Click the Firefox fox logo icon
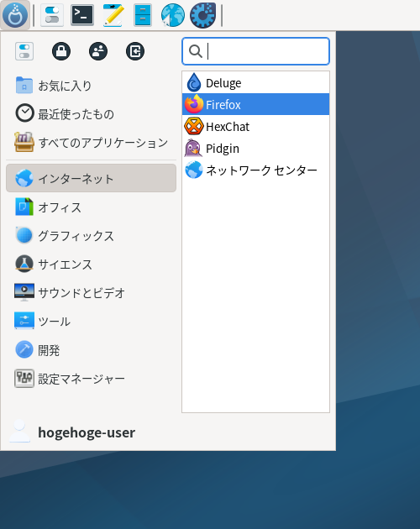The image size is (420, 529). pos(194,104)
